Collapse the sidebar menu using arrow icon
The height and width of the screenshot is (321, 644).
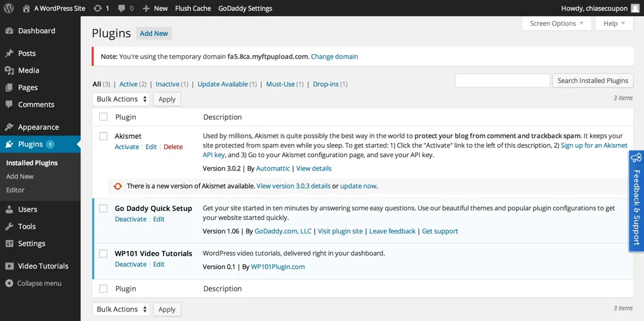[x=9, y=283]
